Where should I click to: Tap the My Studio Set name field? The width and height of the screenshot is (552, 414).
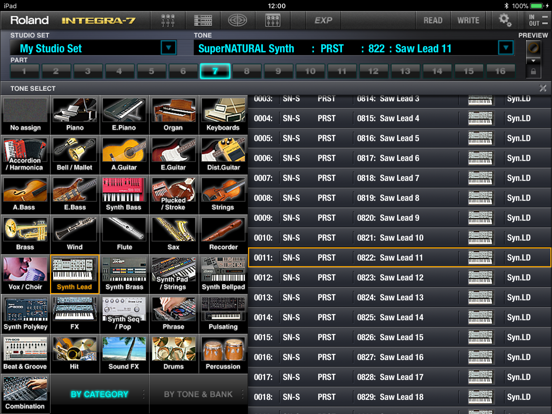(84, 48)
